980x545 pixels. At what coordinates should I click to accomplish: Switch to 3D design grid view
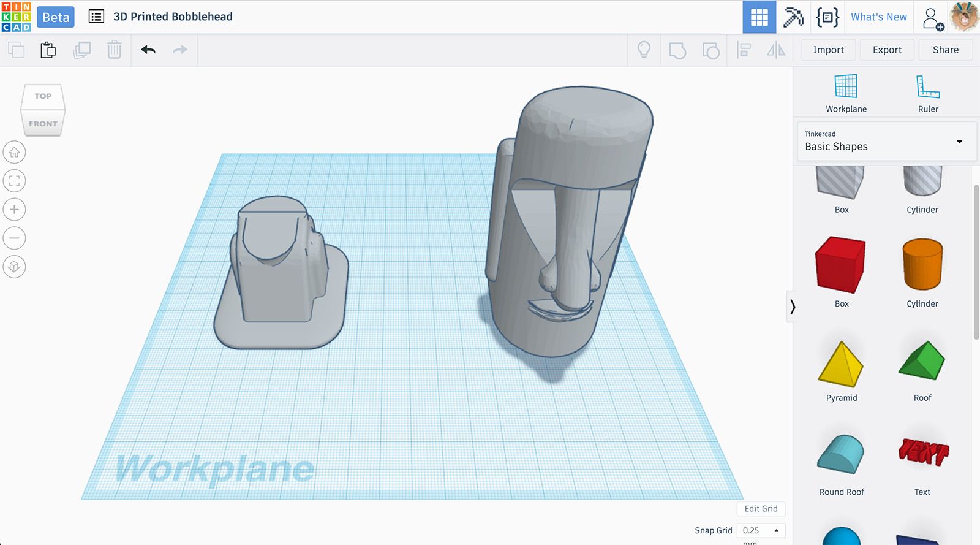click(759, 17)
